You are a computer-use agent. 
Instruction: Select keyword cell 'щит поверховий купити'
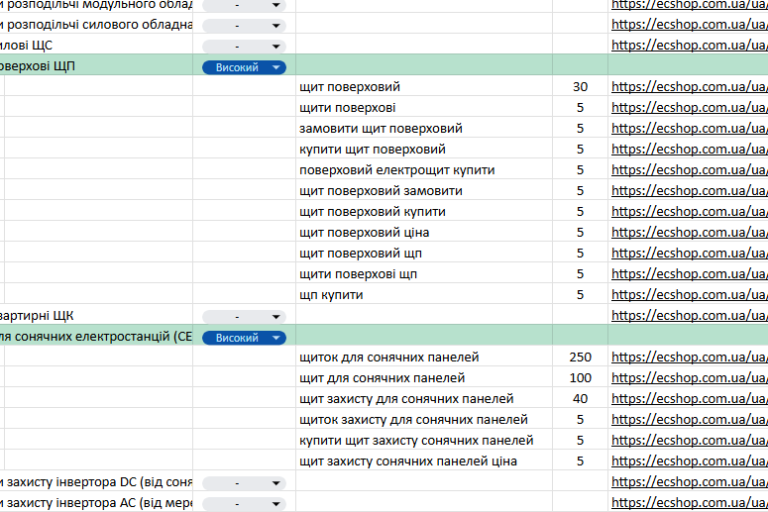(x=424, y=212)
